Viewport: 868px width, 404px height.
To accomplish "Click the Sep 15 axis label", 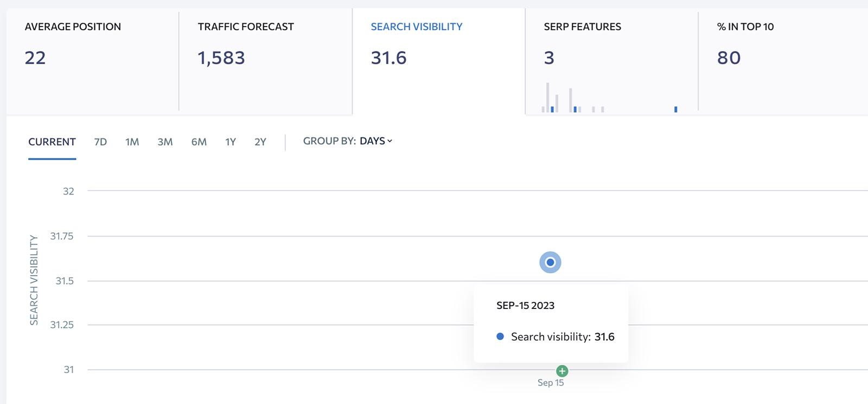I will click(x=551, y=383).
